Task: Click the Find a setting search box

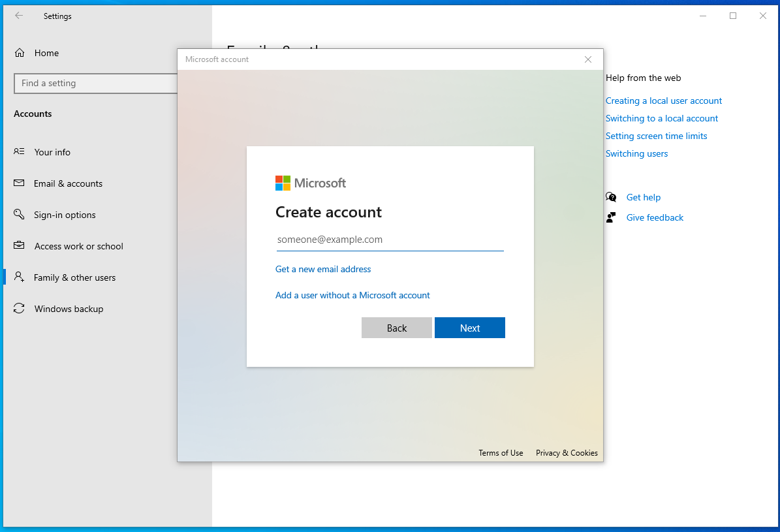Action: click(x=96, y=83)
